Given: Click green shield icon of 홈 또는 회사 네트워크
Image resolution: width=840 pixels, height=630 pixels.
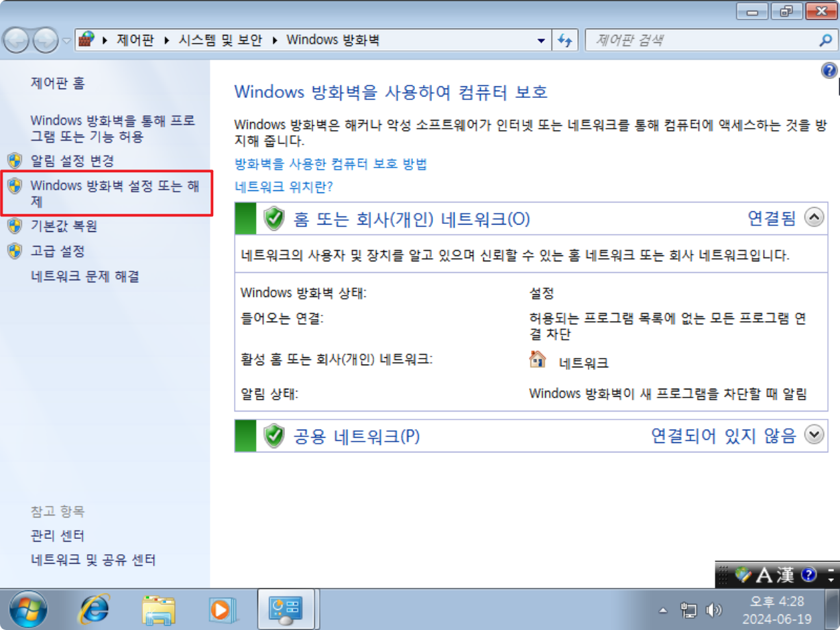Looking at the screenshot, I should pos(274,218).
